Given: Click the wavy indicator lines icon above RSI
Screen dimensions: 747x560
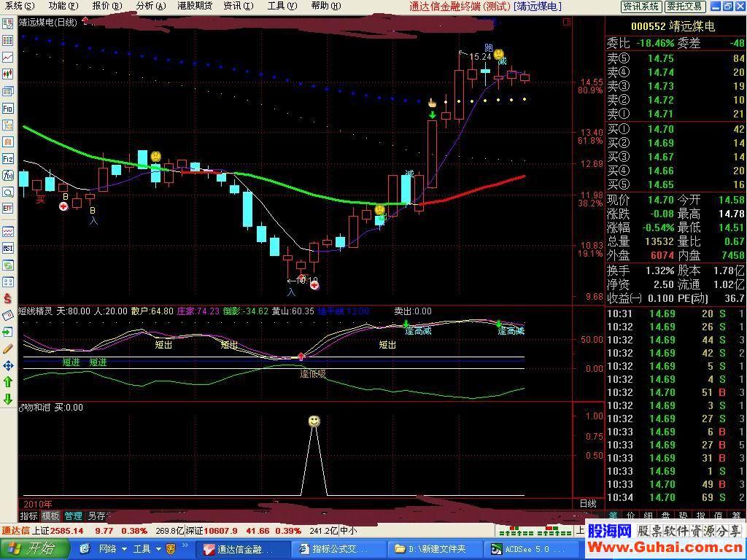Looking at the screenshot, I should click(7, 232).
